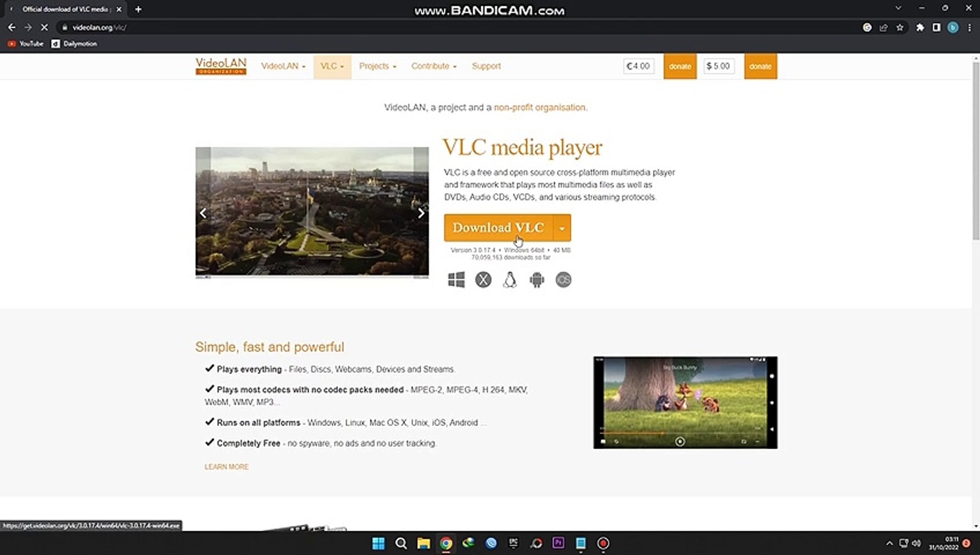Expand the Projects navigation dropdown

click(378, 66)
